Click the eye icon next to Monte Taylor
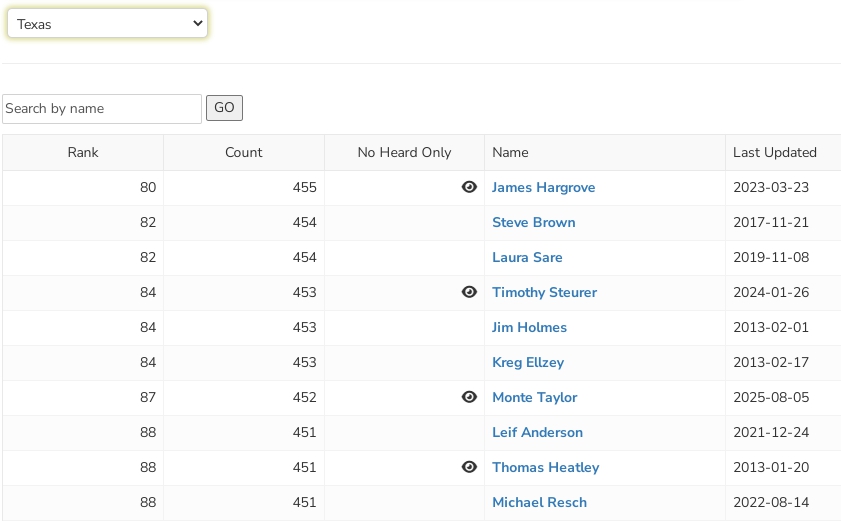 coord(469,397)
